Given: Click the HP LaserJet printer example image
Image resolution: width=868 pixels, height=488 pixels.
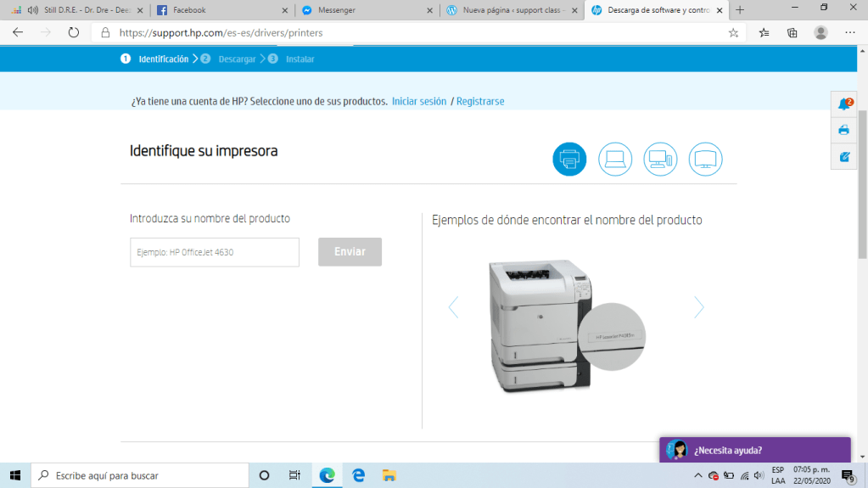Looking at the screenshot, I should click(x=568, y=326).
